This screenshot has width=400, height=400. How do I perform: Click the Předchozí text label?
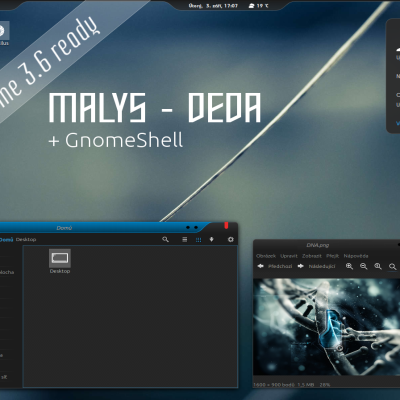click(x=280, y=266)
